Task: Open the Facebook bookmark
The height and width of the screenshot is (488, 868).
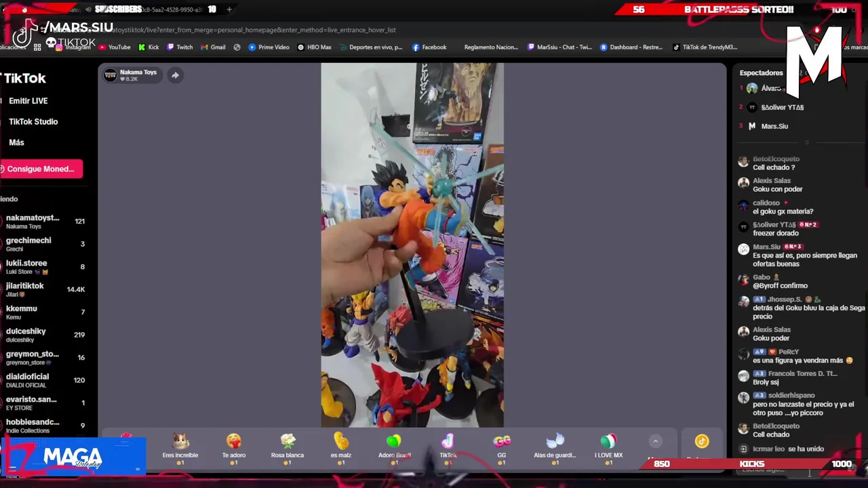Action: point(429,47)
